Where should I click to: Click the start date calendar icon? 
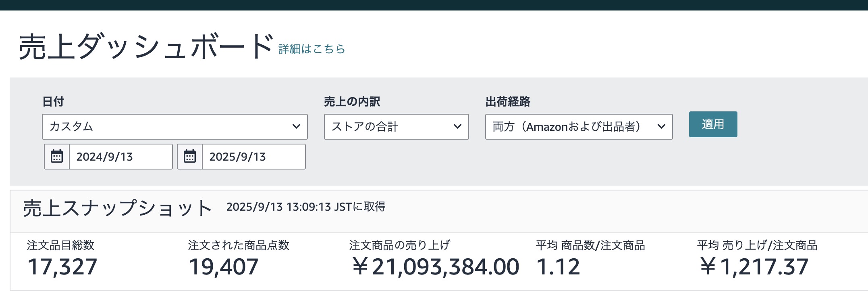click(x=57, y=157)
